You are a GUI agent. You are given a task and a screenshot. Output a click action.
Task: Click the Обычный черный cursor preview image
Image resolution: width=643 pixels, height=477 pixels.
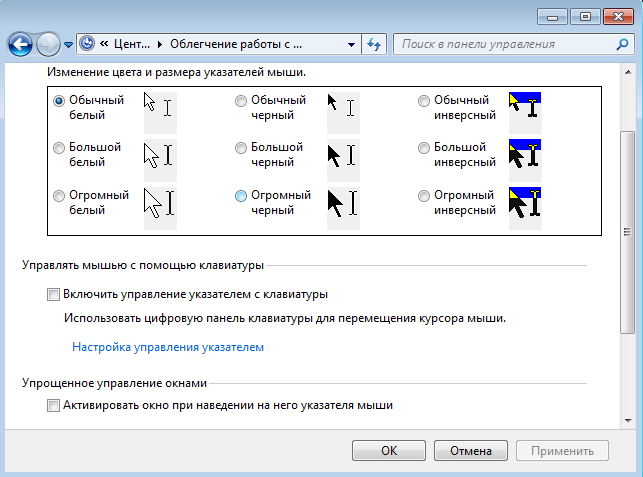click(343, 112)
